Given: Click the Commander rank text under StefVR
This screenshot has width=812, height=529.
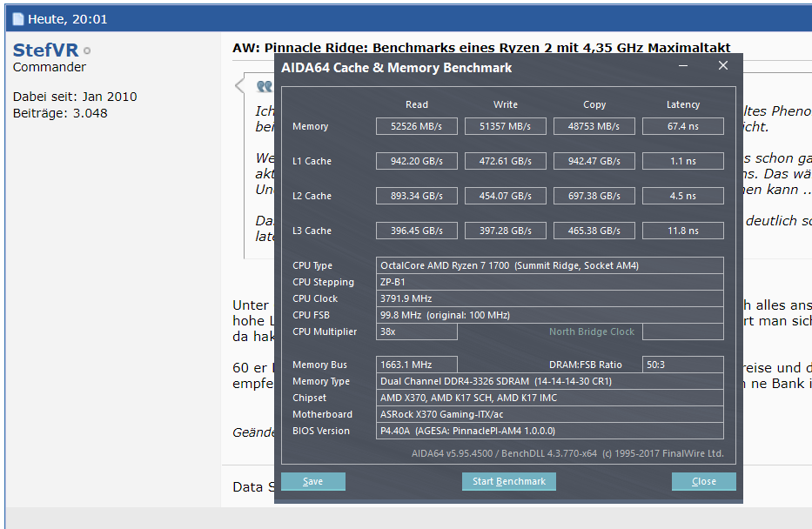Looking at the screenshot, I should (50, 67).
